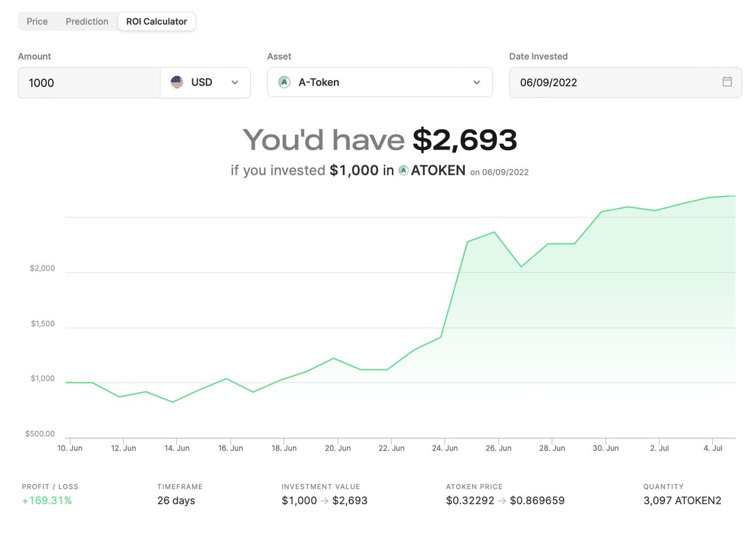
Task: Click the $1,500 y-axis label
Action: click(x=42, y=324)
